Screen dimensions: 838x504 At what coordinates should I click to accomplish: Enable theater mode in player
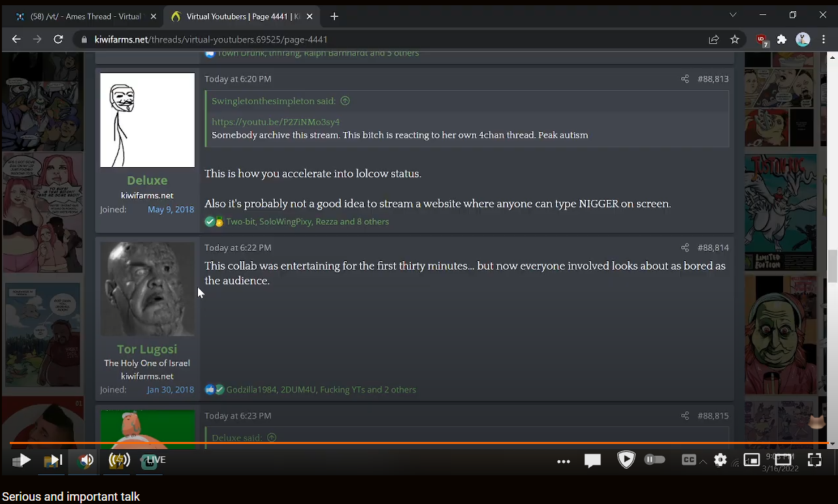(x=783, y=460)
